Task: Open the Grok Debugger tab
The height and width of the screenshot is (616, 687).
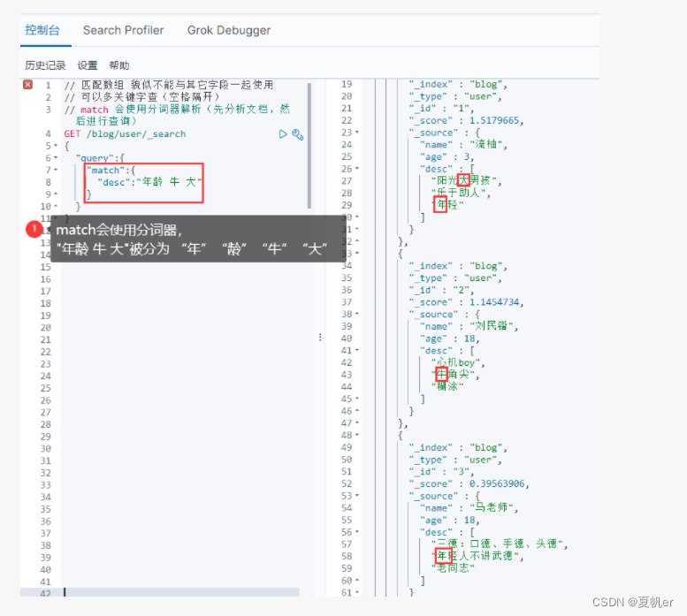Action: point(229,30)
